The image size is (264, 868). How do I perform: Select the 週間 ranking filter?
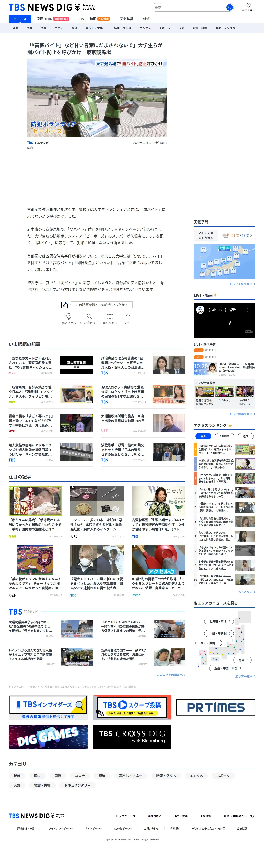[246, 436]
